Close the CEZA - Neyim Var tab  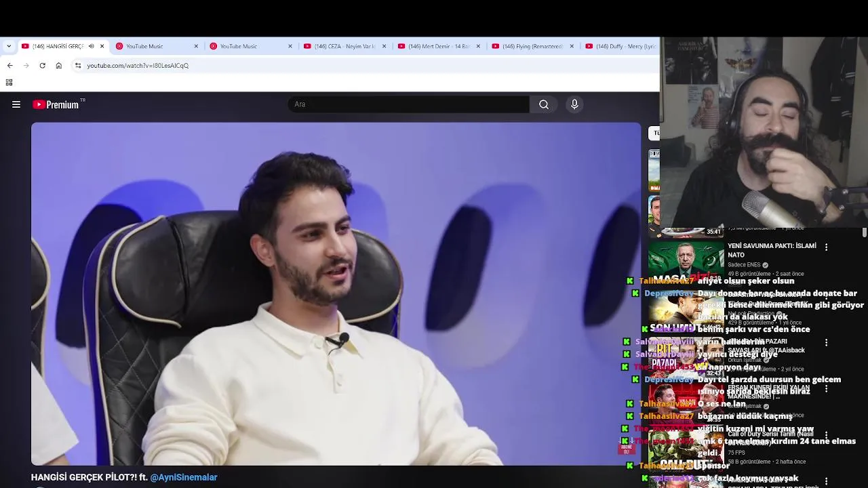384,46
